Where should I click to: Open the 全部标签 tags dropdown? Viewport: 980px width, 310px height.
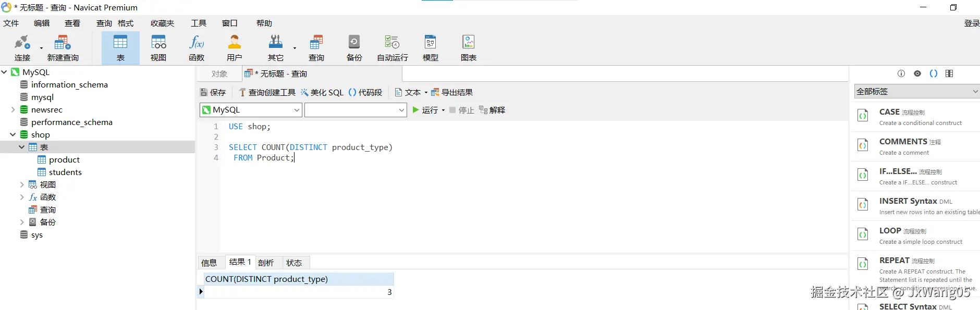(x=917, y=91)
